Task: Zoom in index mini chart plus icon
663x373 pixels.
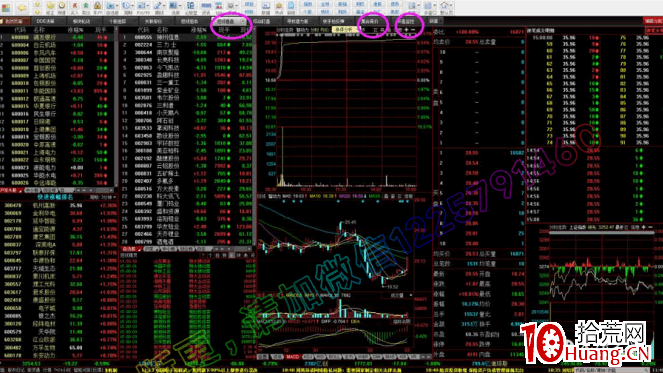Action: 644,227
